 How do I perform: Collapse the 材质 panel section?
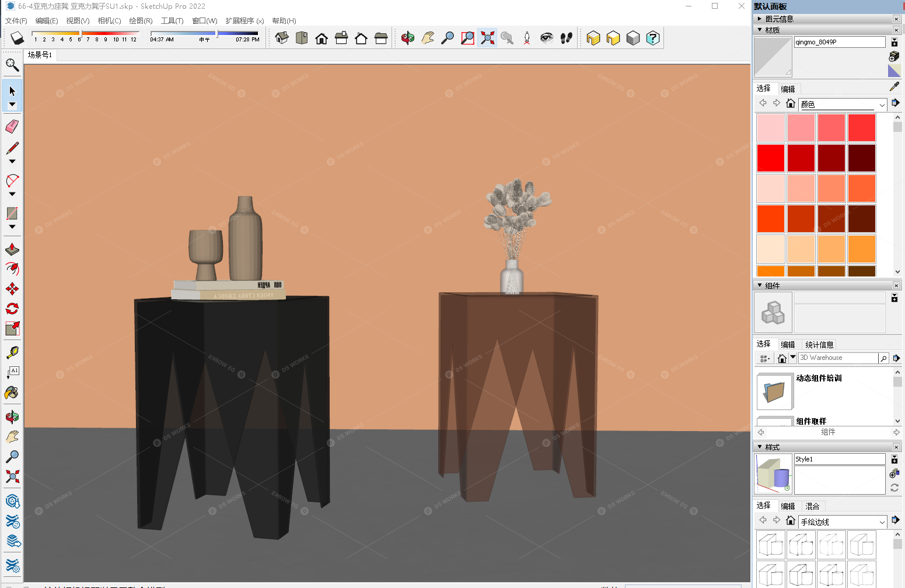click(760, 30)
